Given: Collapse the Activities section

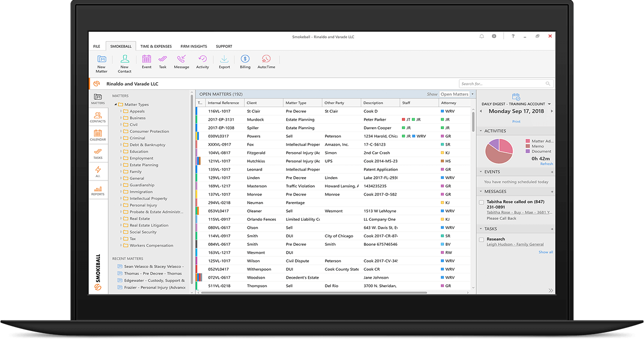Looking at the screenshot, I should click(481, 131).
